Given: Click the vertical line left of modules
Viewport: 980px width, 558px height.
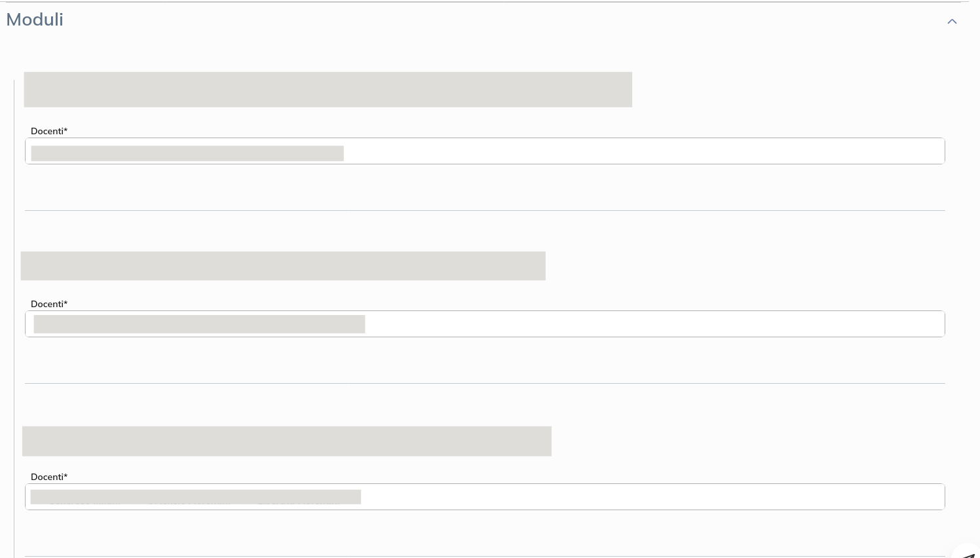Looking at the screenshot, I should point(14,314).
